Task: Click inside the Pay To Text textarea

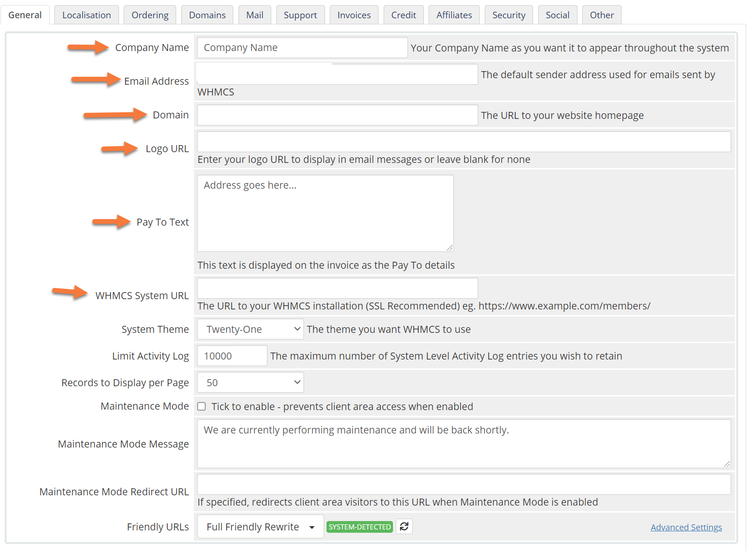Action: click(x=325, y=213)
